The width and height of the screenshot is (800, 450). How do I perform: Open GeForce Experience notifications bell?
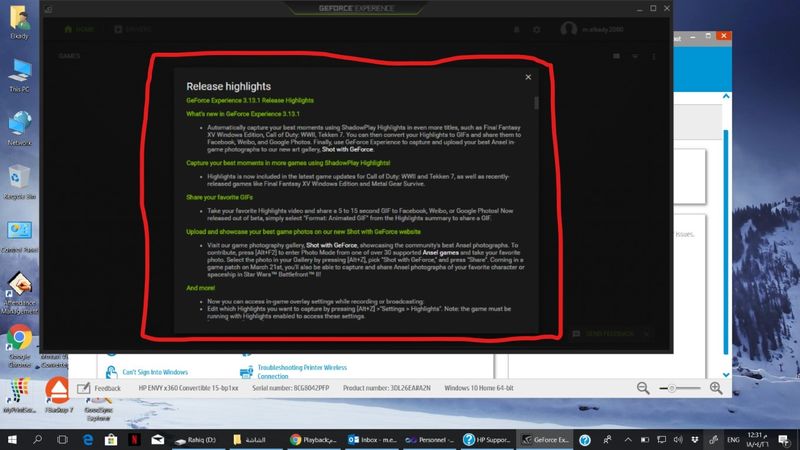(516, 30)
